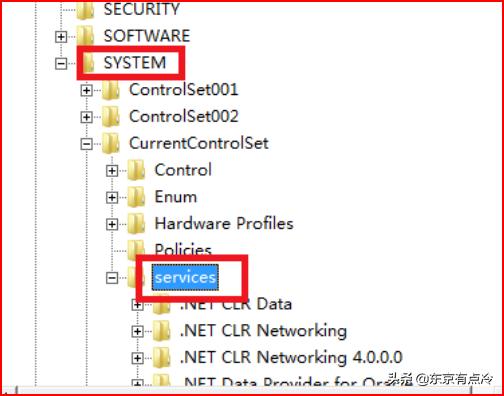The width and height of the screenshot is (504, 396).
Task: Expand the Control subkey
Action: pos(112,171)
